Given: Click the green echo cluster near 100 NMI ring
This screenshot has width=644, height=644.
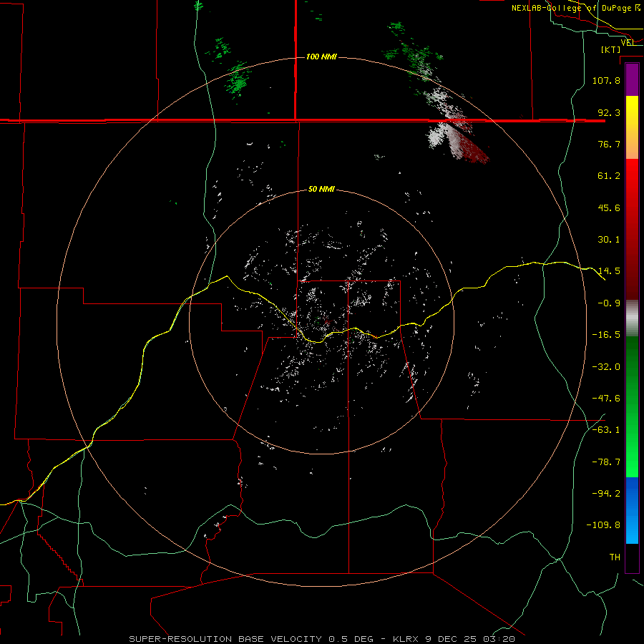Looking at the screenshot, I should click(238, 80).
